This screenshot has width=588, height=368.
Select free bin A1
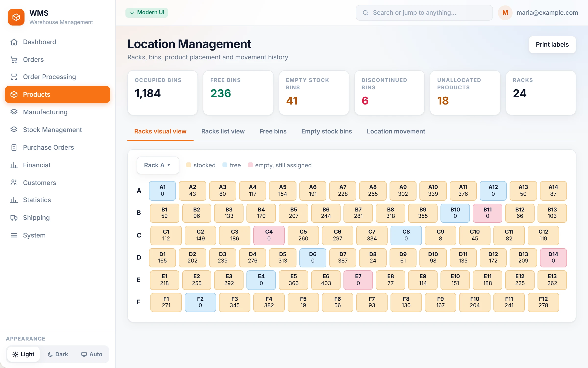(162, 191)
